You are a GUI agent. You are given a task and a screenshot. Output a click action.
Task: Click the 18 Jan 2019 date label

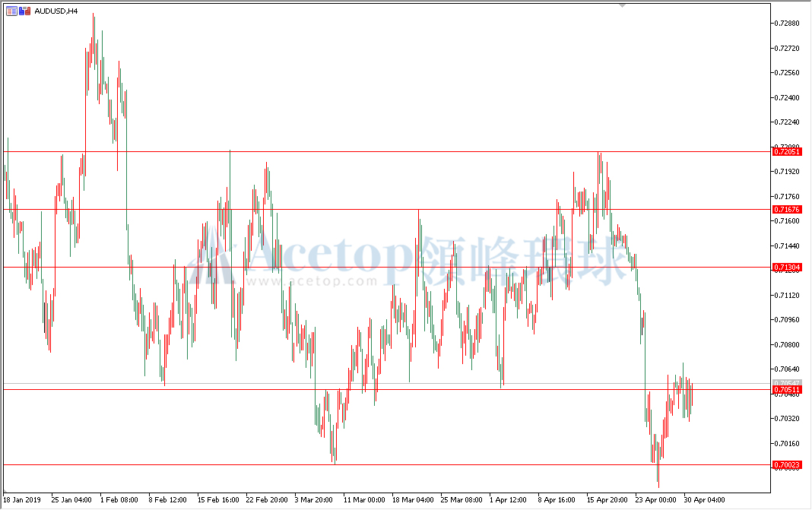22,499
